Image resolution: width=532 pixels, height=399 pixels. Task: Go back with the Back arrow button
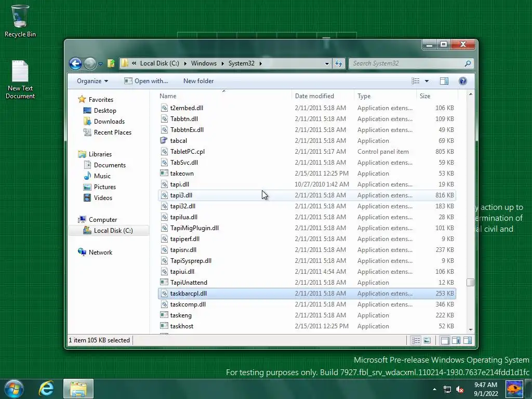[75, 63]
